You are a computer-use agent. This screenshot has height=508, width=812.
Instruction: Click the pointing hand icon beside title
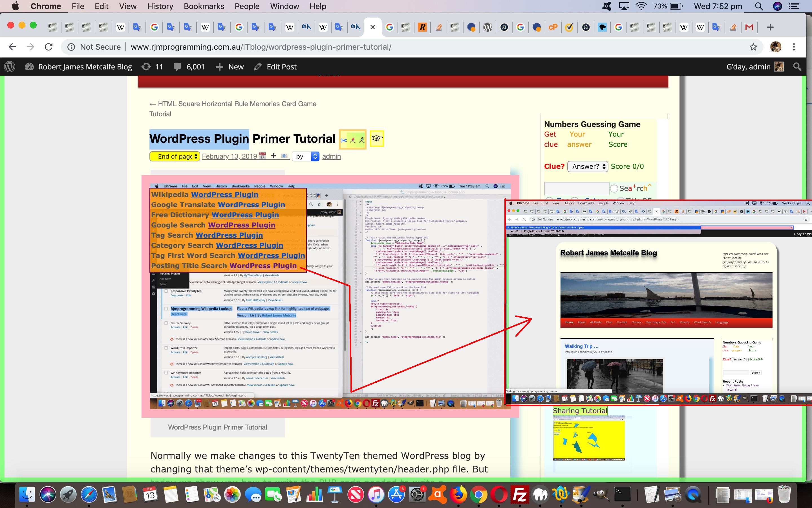[x=377, y=138]
